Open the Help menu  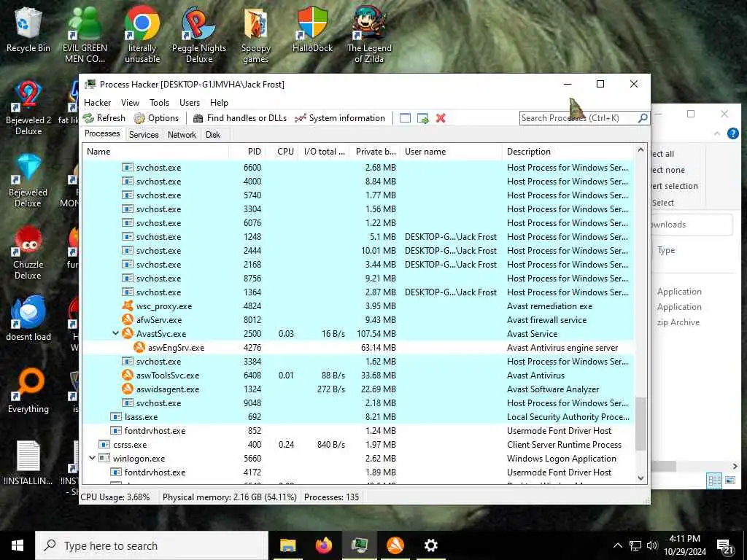(x=219, y=103)
